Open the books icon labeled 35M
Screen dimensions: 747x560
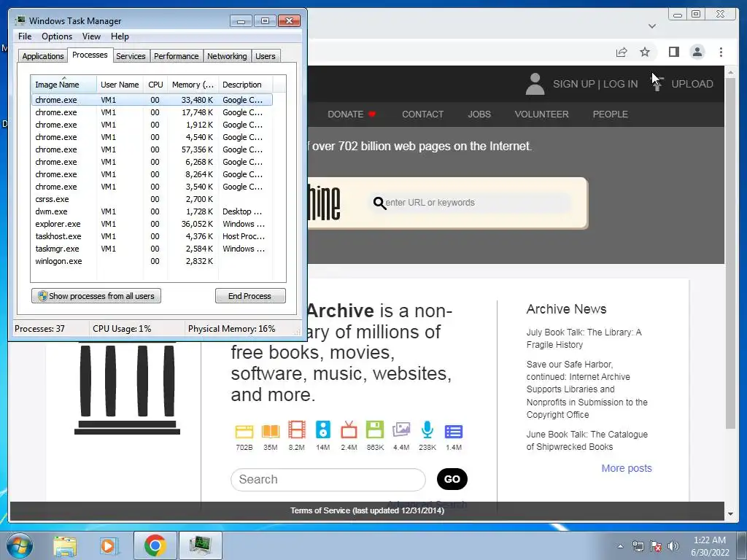[x=270, y=431]
